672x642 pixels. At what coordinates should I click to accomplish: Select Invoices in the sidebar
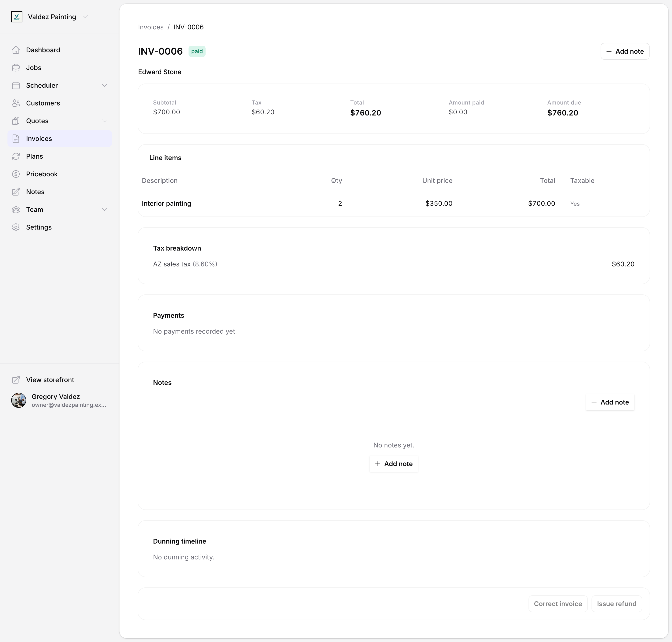tap(59, 139)
